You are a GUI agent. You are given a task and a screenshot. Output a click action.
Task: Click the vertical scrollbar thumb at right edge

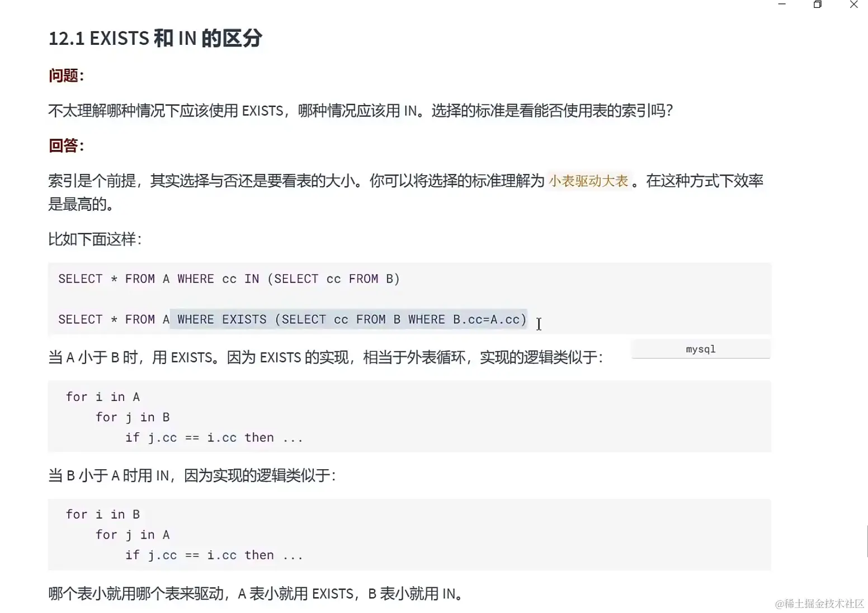coord(867,541)
